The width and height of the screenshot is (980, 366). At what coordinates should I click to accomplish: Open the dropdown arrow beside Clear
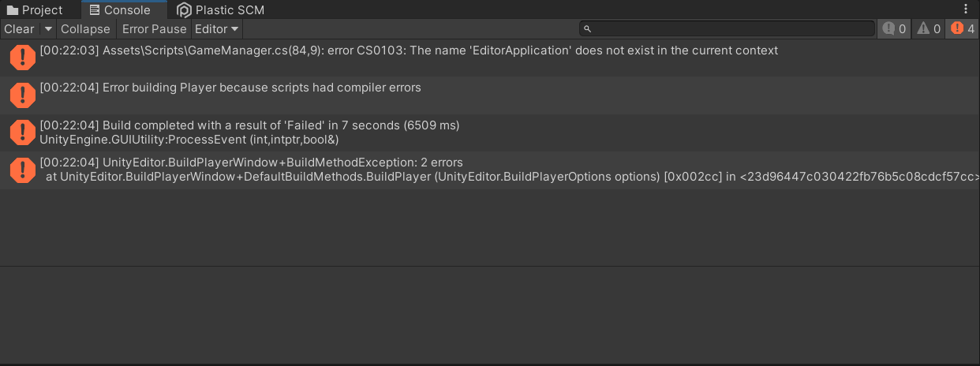click(x=48, y=29)
